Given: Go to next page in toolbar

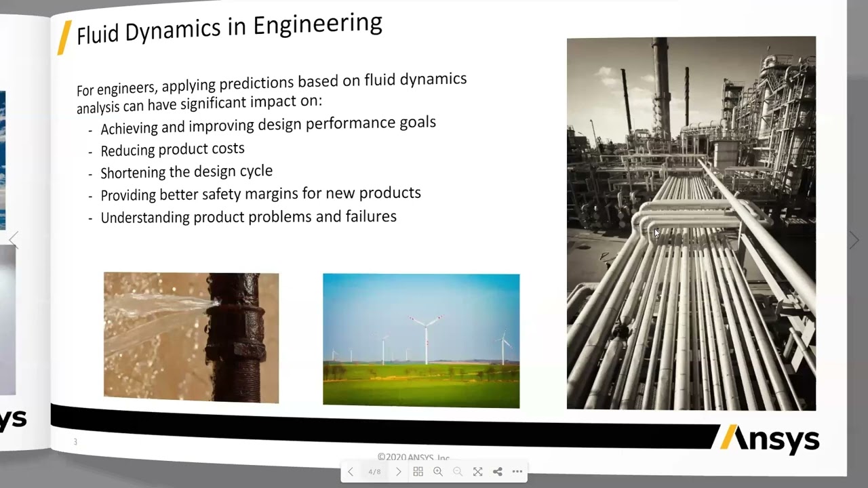Looking at the screenshot, I should (398, 472).
